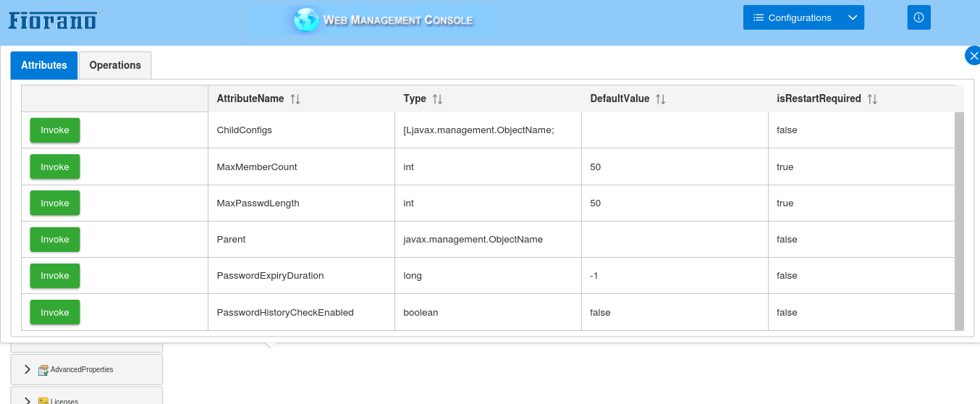This screenshot has width=980, height=404.
Task: Invoke the PasswordHistoryCheckEnabled attribute
Action: (55, 312)
